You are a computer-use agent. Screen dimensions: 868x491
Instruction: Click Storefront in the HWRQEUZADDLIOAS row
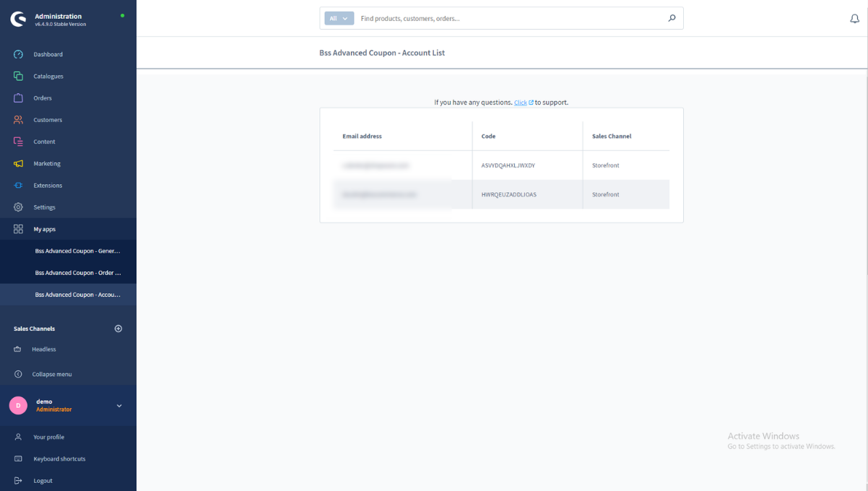605,194
